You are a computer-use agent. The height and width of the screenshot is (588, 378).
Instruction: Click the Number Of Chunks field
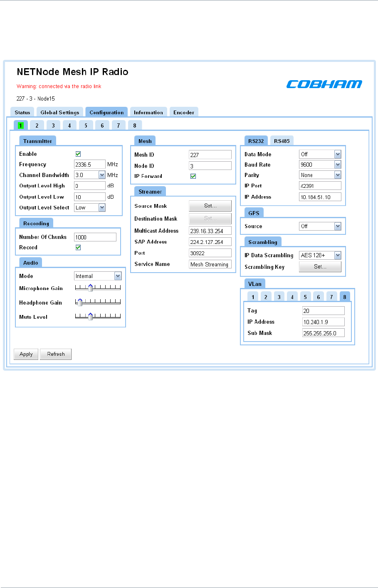[95, 237]
